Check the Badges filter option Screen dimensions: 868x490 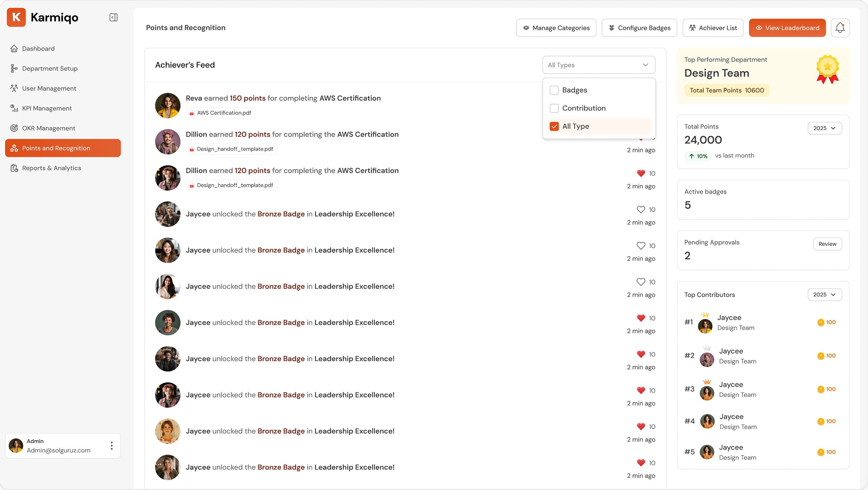pos(554,90)
